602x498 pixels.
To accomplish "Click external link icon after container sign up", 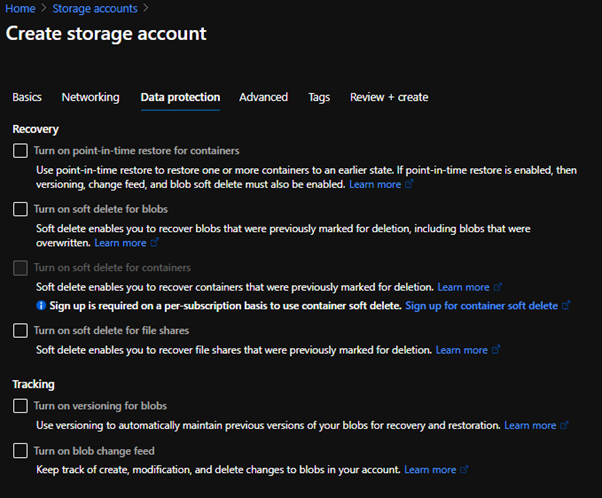I will click(567, 306).
